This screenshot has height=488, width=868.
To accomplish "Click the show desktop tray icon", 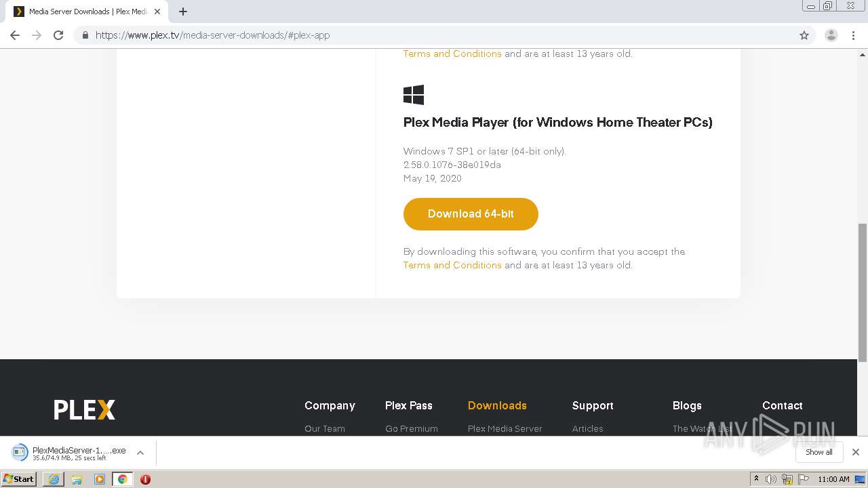I will pyautogui.click(x=861, y=479).
